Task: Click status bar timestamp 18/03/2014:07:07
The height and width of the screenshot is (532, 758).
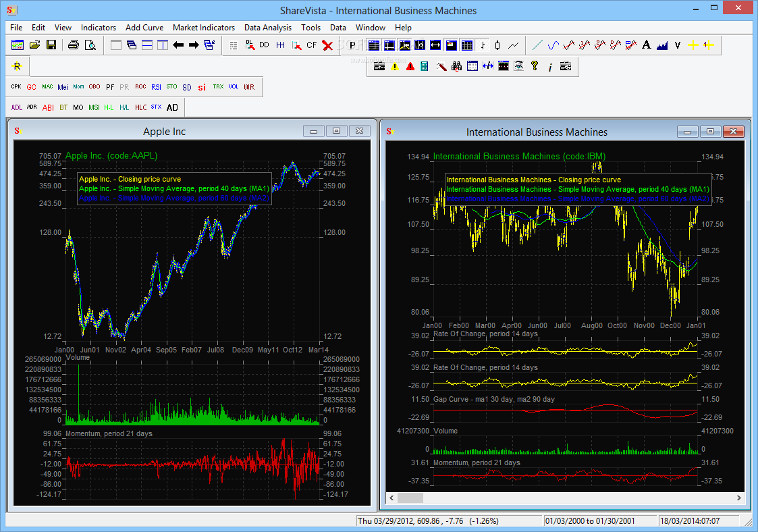Action: pyautogui.click(x=690, y=521)
